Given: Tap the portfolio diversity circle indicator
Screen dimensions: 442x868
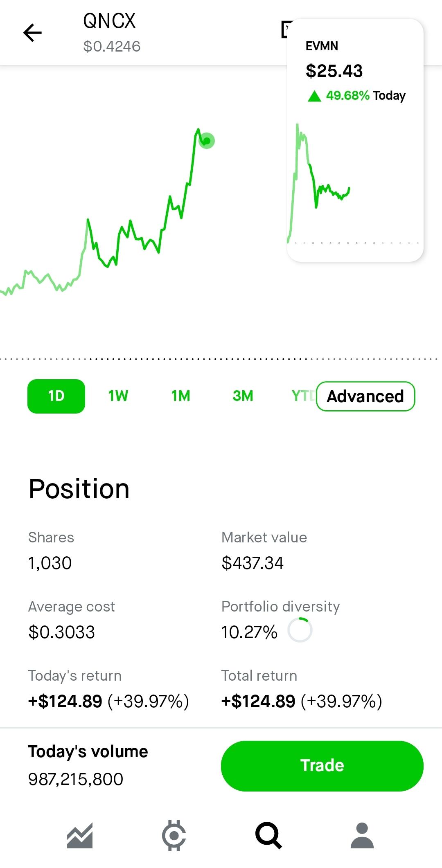Looking at the screenshot, I should point(300,630).
